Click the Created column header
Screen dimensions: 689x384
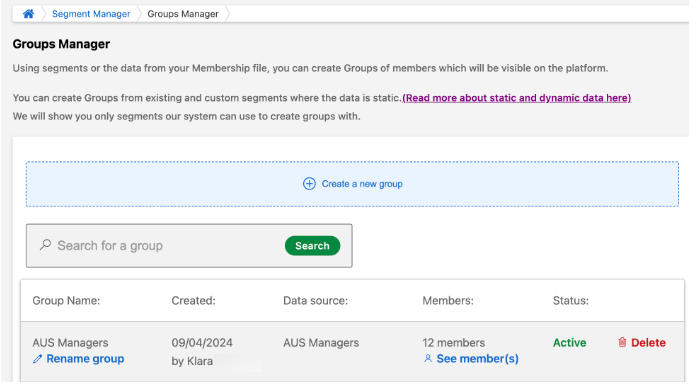[193, 301]
